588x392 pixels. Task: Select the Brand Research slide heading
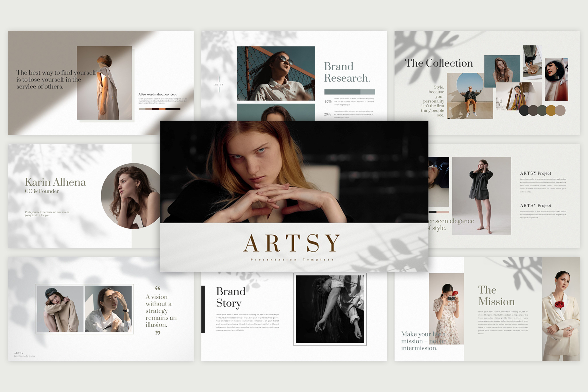347,72
